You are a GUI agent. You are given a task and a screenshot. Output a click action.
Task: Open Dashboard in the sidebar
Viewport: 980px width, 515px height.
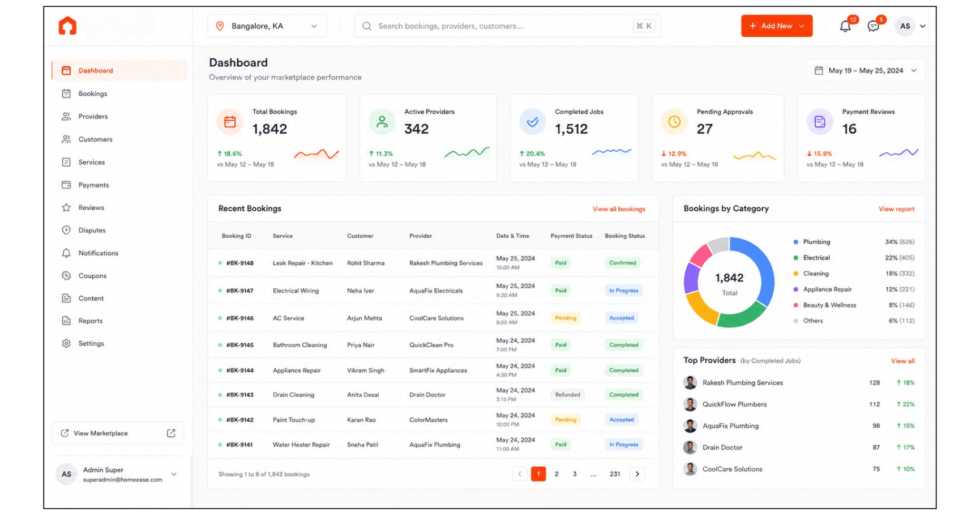pos(119,71)
